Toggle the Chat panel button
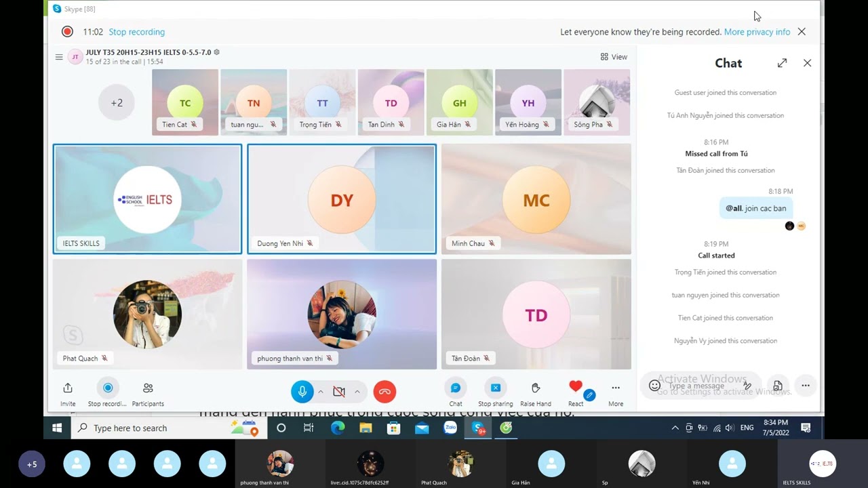868x488 pixels. 456,388
